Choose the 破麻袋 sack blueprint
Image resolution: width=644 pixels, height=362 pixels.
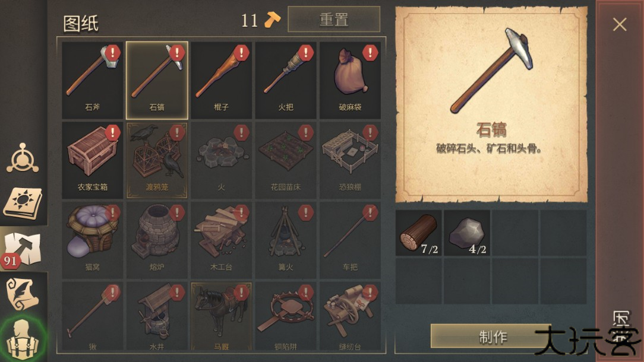click(350, 80)
